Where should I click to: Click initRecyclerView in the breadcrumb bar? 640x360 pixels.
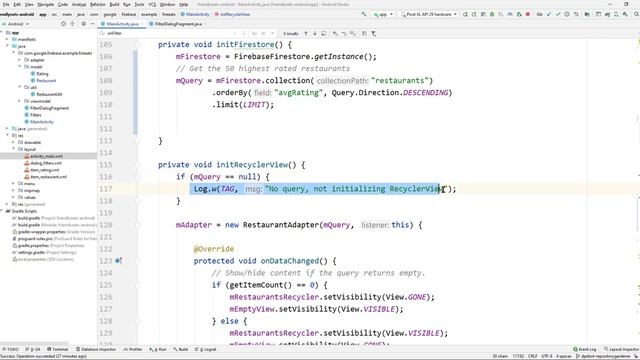pyautogui.click(x=232, y=14)
